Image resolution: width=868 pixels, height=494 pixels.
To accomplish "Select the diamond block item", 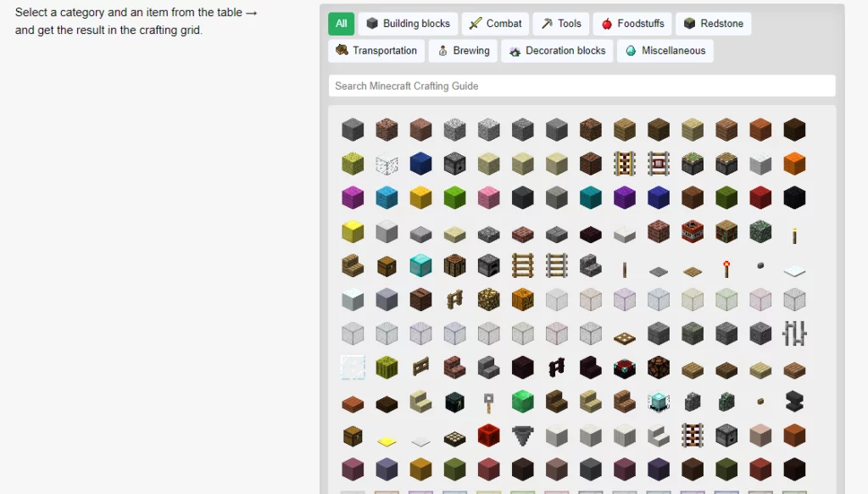I will click(420, 266).
